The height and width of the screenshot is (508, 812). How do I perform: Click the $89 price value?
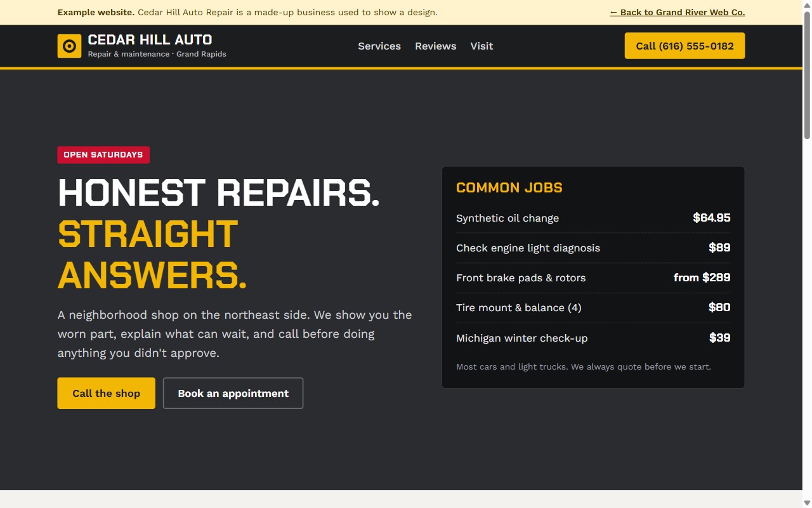719,248
